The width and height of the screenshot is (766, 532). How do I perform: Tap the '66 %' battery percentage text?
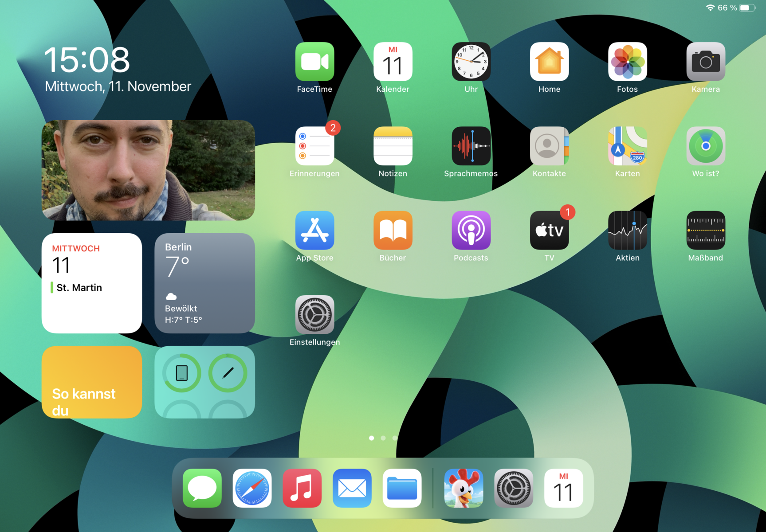coord(727,8)
